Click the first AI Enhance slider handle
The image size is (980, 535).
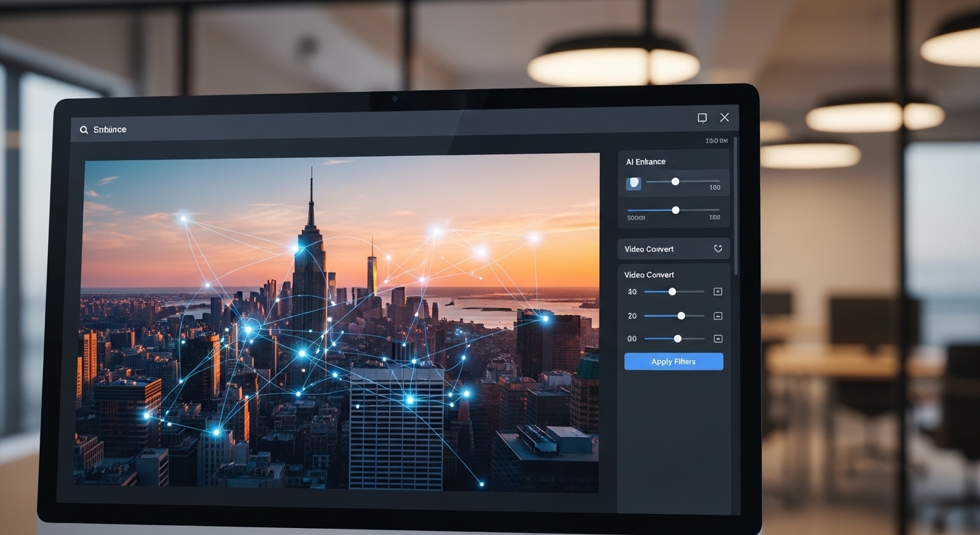tap(675, 182)
